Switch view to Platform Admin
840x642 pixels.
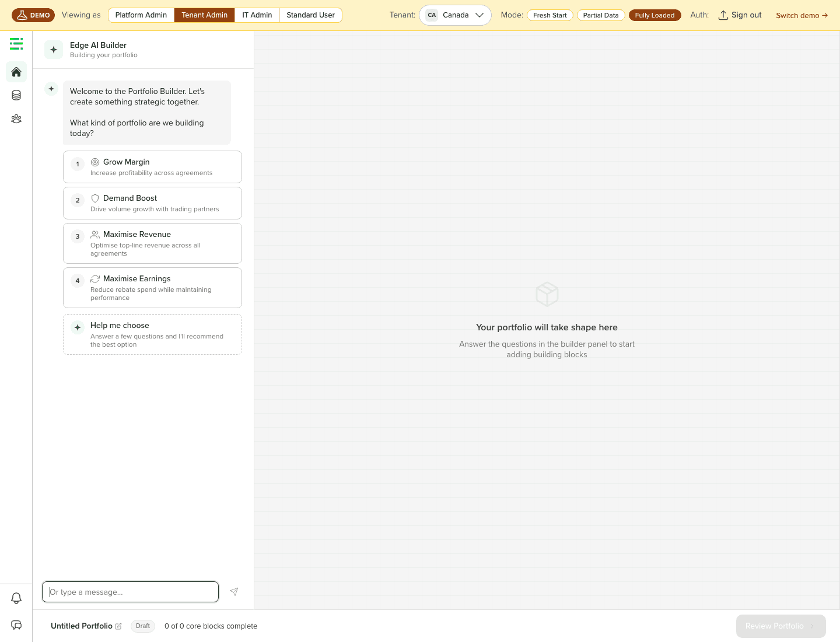pos(141,15)
